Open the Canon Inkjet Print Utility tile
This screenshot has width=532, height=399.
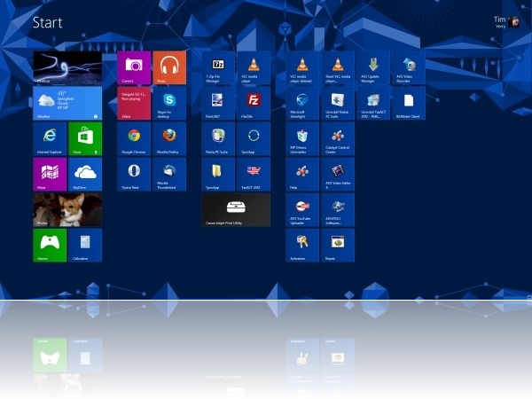[236, 209]
